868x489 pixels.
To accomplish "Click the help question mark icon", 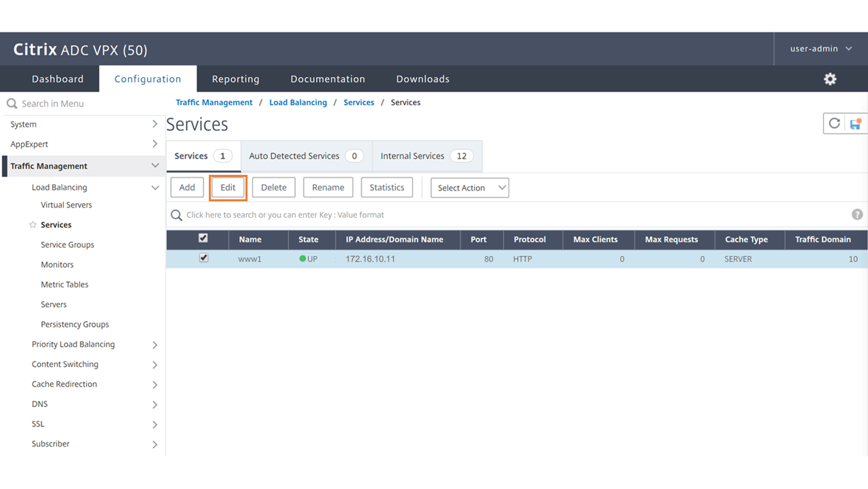I will point(857,215).
